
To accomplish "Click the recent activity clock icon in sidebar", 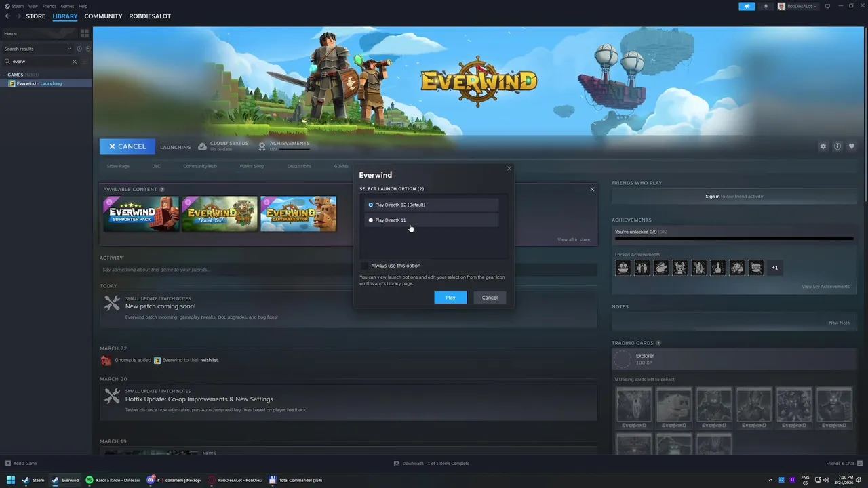I will pos(79,49).
